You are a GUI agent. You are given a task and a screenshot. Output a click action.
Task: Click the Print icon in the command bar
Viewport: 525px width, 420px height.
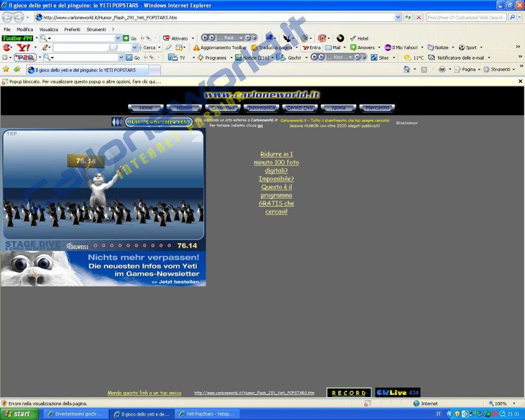click(442, 69)
